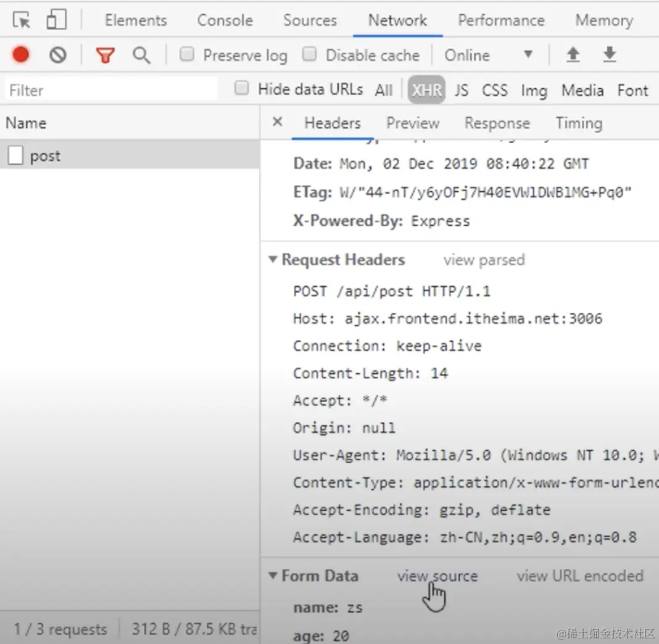Screen dimensions: 659x644
Task: Export HAR file with download arrow
Action: click(x=610, y=55)
